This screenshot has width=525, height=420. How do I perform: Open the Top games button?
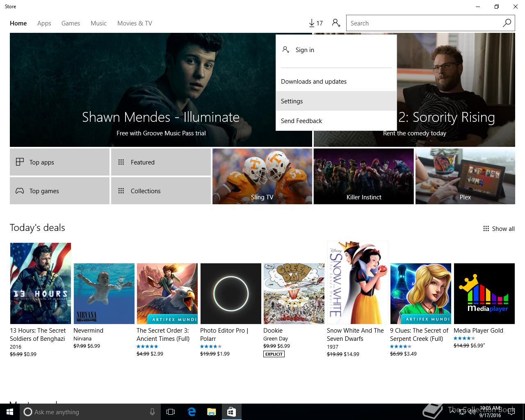click(59, 191)
